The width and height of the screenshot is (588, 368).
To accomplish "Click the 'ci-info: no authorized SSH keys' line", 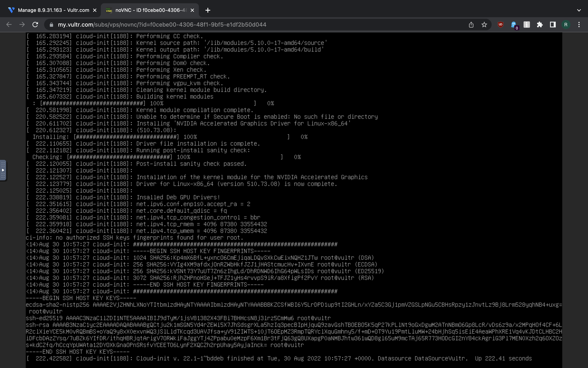I will pos(135,238).
